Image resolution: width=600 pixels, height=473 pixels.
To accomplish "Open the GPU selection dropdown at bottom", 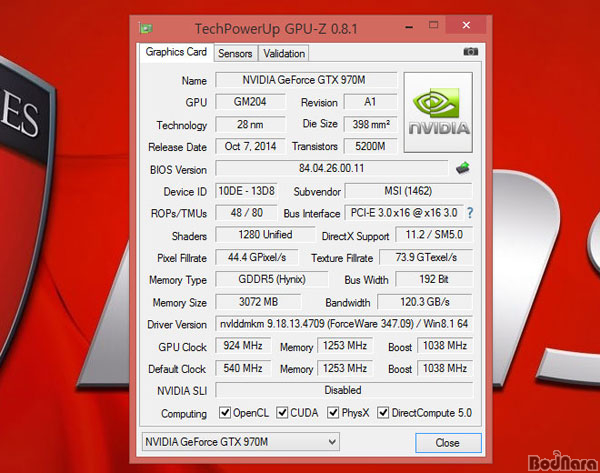I will point(241,442).
